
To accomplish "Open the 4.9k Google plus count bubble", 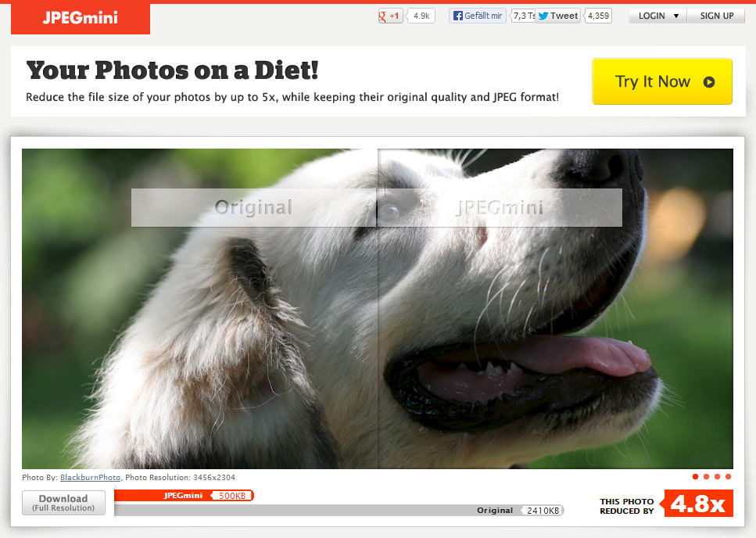I will [x=421, y=16].
